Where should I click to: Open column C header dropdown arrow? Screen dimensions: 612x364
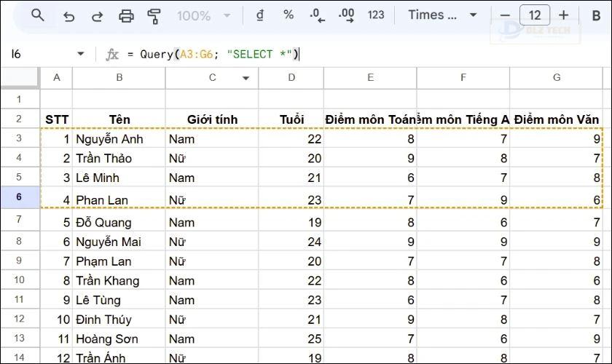246,78
